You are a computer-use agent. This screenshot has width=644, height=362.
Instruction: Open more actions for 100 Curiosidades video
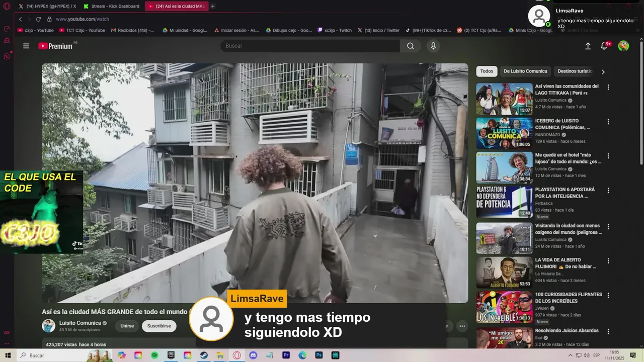[x=608, y=295]
